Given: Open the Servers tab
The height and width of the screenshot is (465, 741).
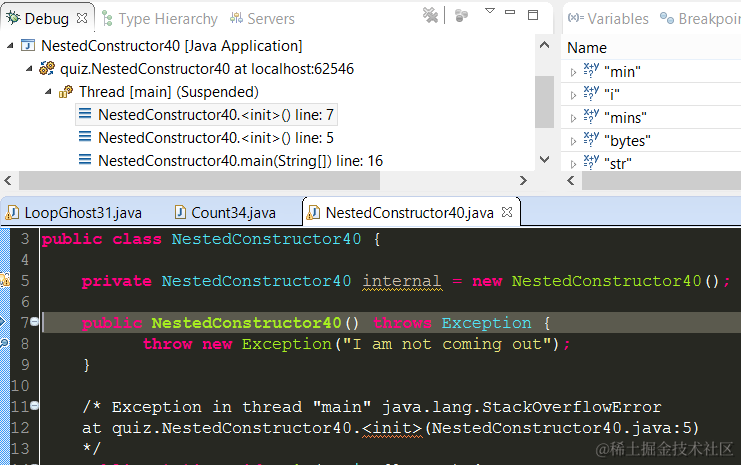Looking at the screenshot, I should click(x=262, y=18).
